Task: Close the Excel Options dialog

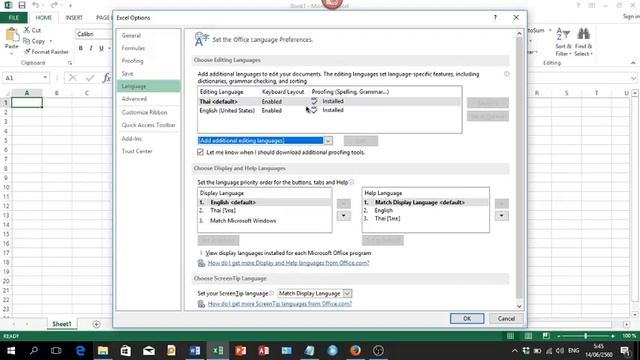Action: point(516,18)
